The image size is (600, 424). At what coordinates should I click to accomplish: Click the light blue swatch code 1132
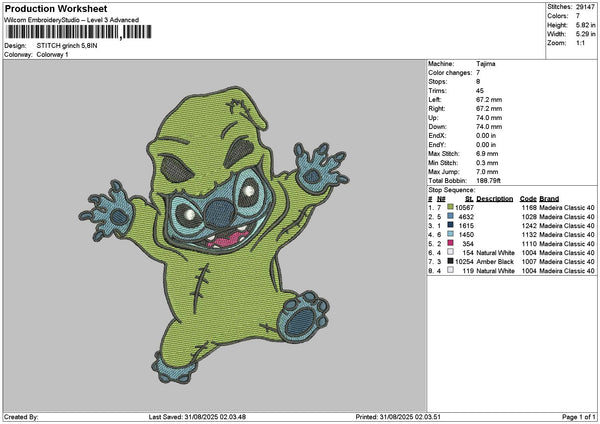(450, 234)
